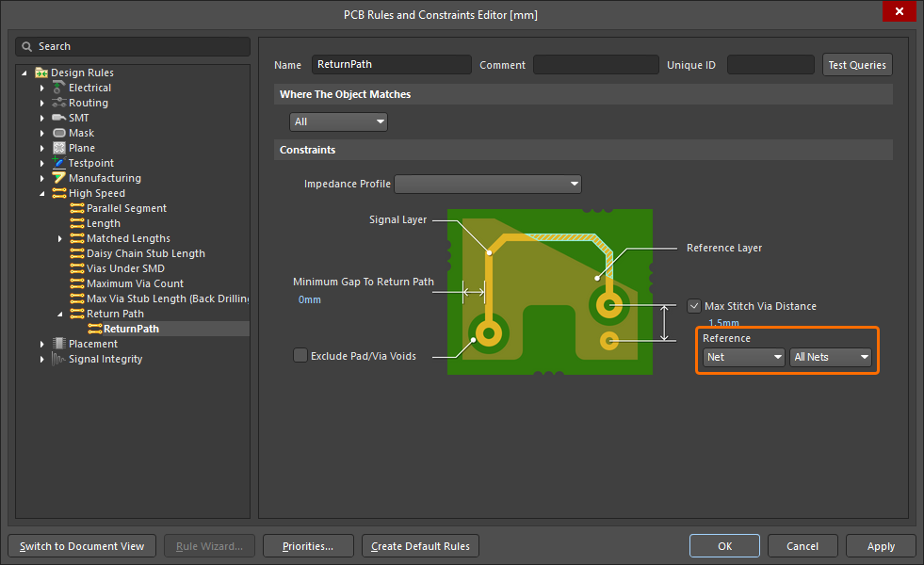The image size is (924, 565).
Task: Expand the Routing rules node
Action: pos(41,103)
